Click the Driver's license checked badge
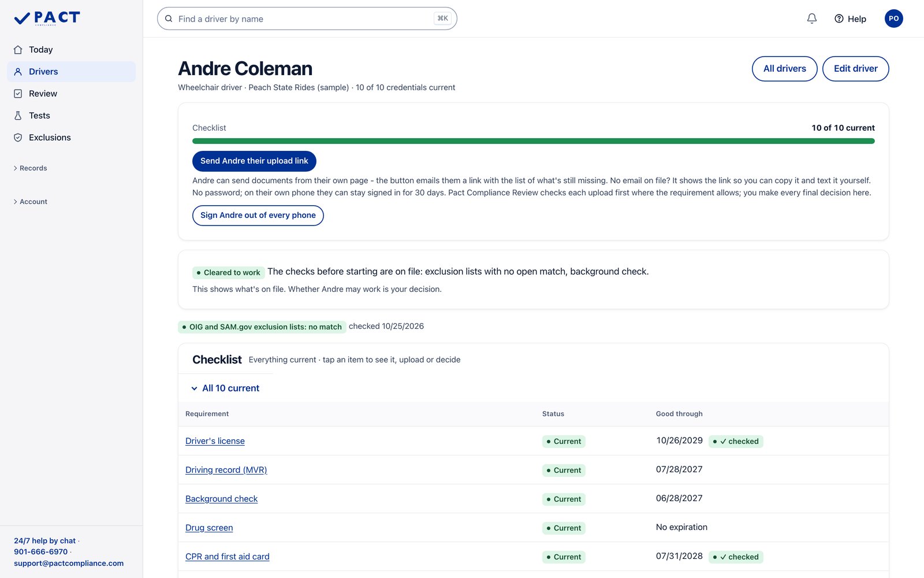Image resolution: width=924 pixels, height=578 pixels. 736,442
